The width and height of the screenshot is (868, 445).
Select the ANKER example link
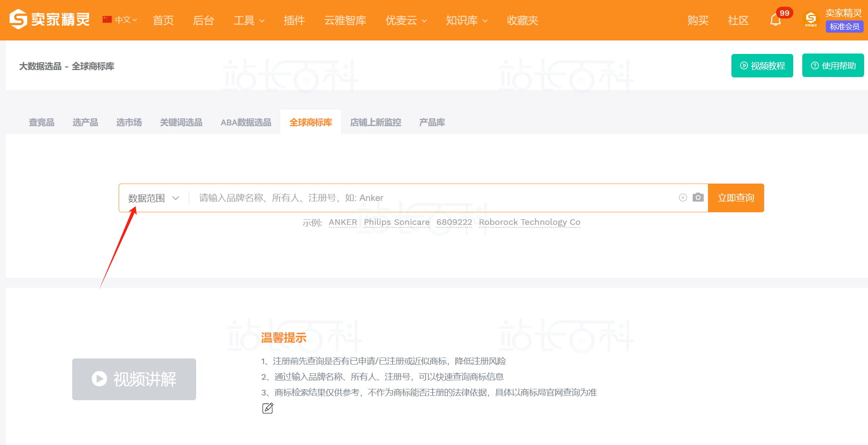pos(343,222)
